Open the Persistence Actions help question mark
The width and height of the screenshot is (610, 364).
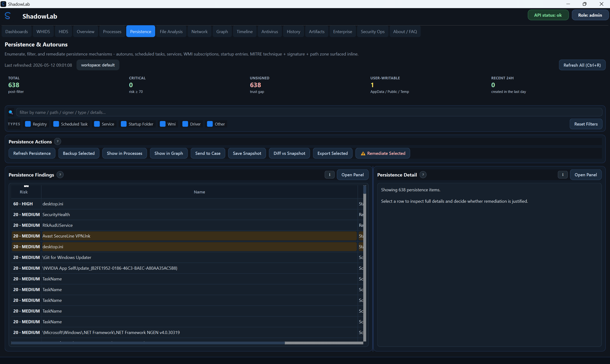58,142
